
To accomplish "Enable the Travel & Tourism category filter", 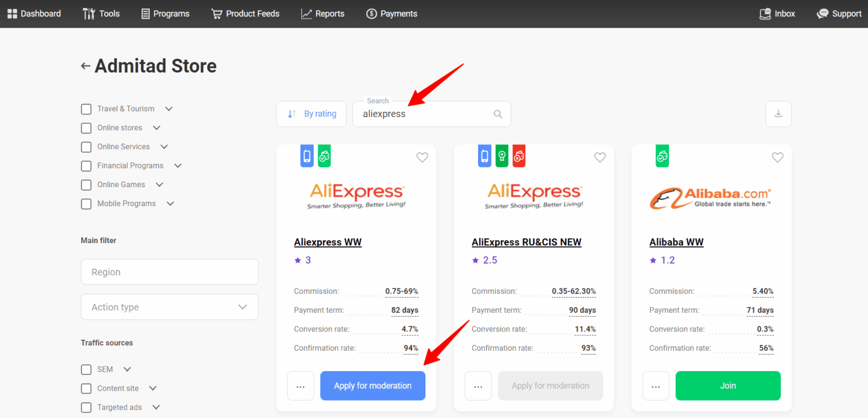I will (86, 109).
